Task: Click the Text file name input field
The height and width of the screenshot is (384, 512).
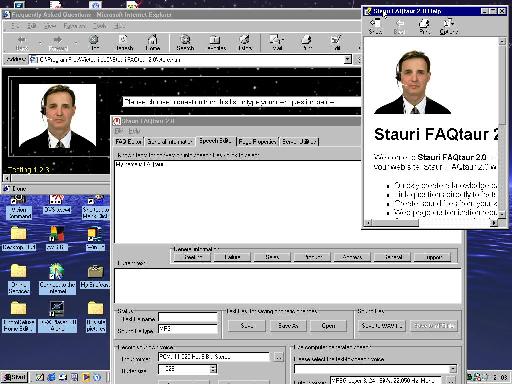Action: tap(188, 317)
